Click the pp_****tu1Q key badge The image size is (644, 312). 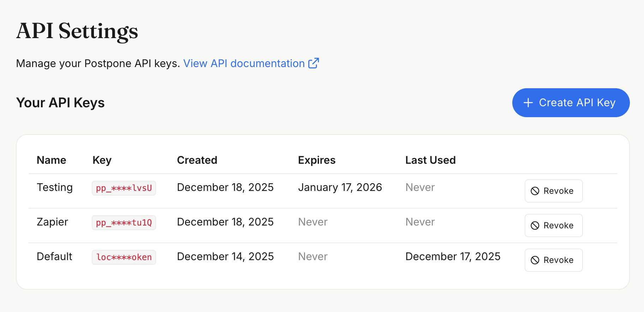click(x=124, y=223)
